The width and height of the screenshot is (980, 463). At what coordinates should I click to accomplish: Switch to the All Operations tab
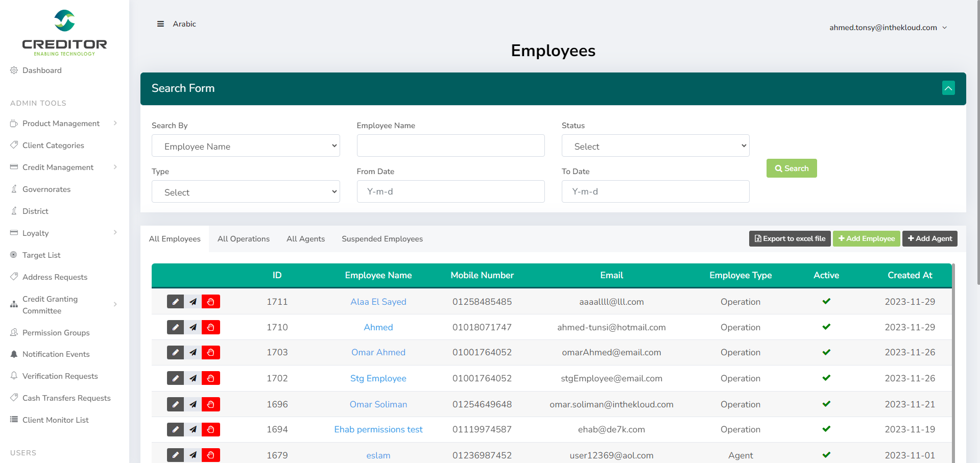pyautogui.click(x=243, y=239)
